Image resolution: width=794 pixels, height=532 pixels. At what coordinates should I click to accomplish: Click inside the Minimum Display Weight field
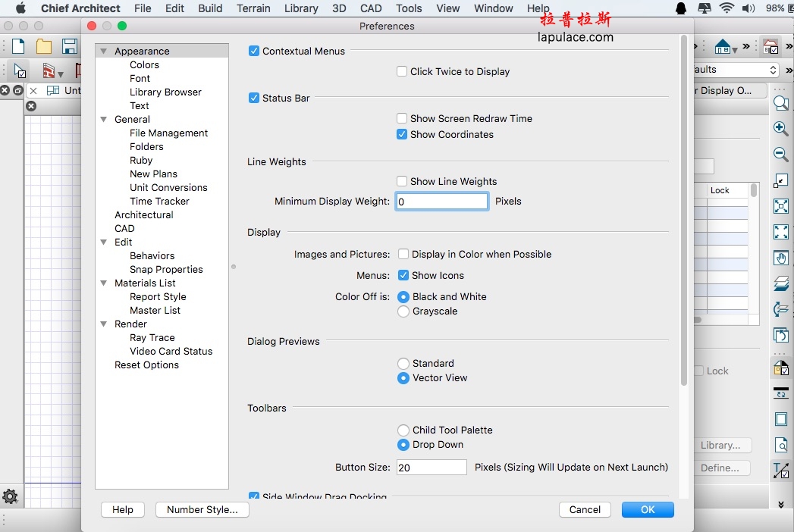tap(442, 201)
